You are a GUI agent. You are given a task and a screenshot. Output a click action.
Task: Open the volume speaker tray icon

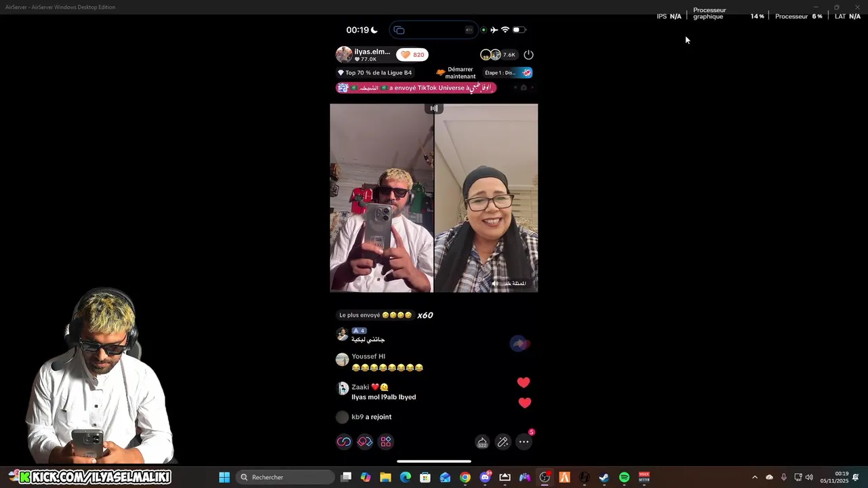click(x=809, y=477)
